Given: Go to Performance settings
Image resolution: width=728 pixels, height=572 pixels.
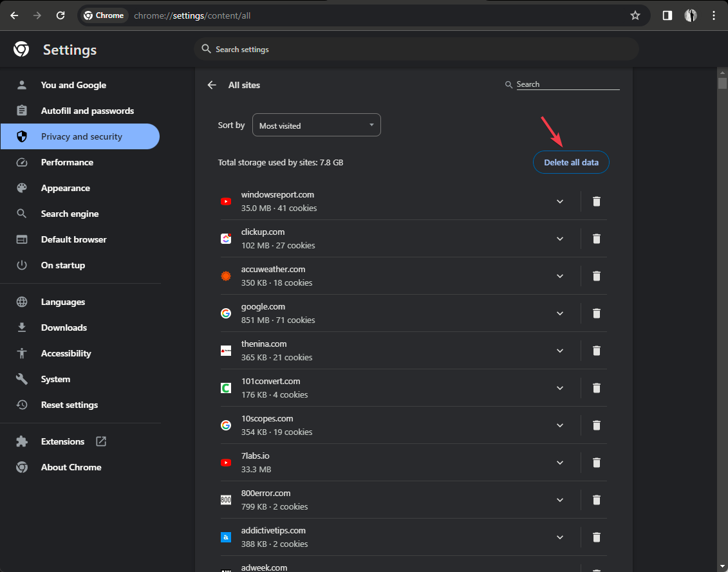Looking at the screenshot, I should [x=67, y=162].
